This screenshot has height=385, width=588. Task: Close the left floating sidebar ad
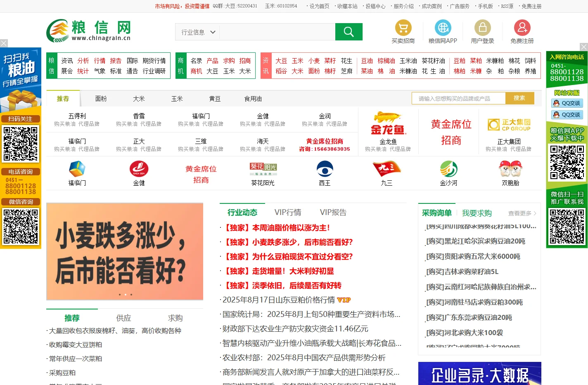click(4, 43)
